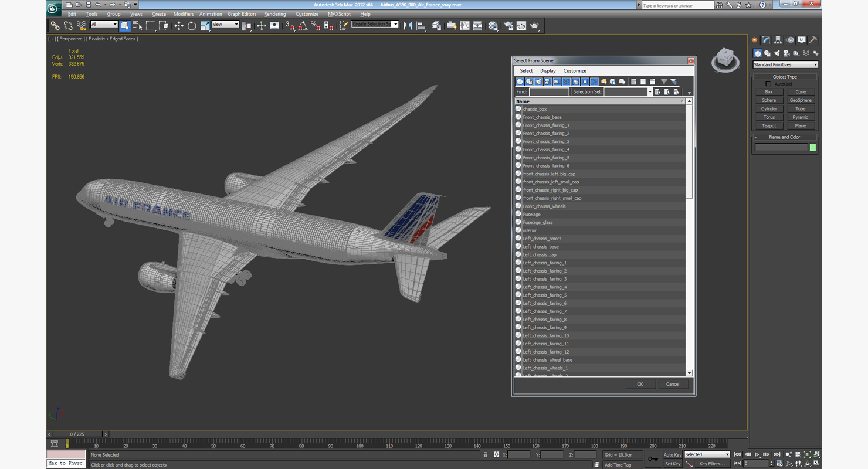868x469 pixels.
Task: Open Customize menu in Select From Scene
Action: (575, 70)
